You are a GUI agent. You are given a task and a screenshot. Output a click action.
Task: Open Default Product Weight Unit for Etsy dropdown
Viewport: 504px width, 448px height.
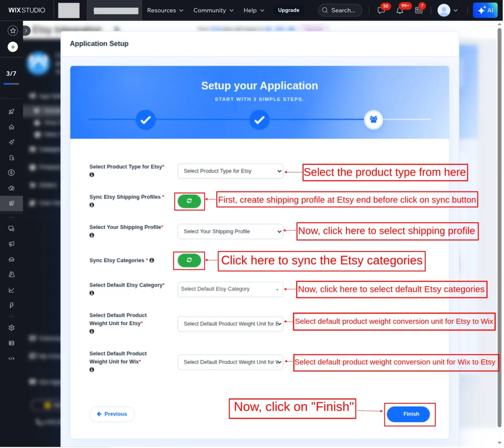(230, 324)
